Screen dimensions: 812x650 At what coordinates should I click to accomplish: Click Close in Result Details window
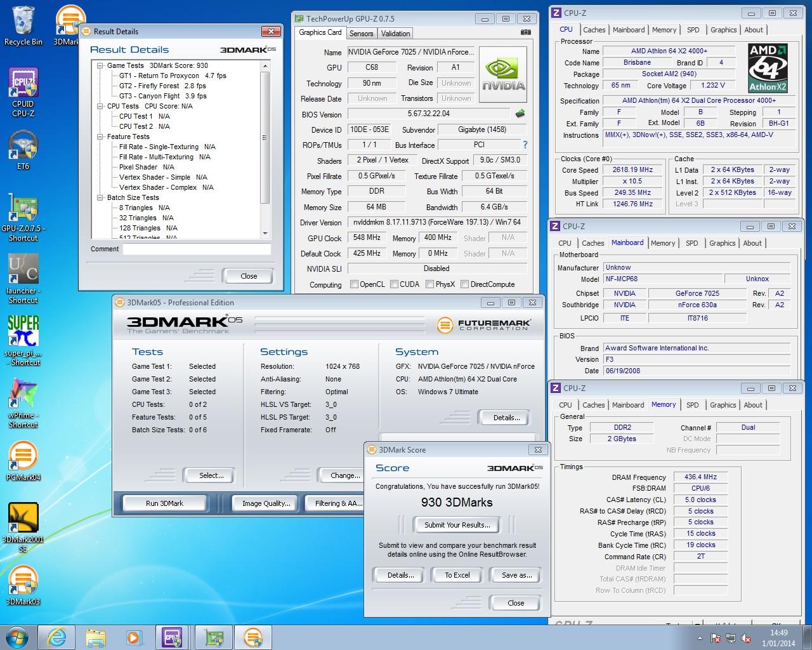click(249, 276)
